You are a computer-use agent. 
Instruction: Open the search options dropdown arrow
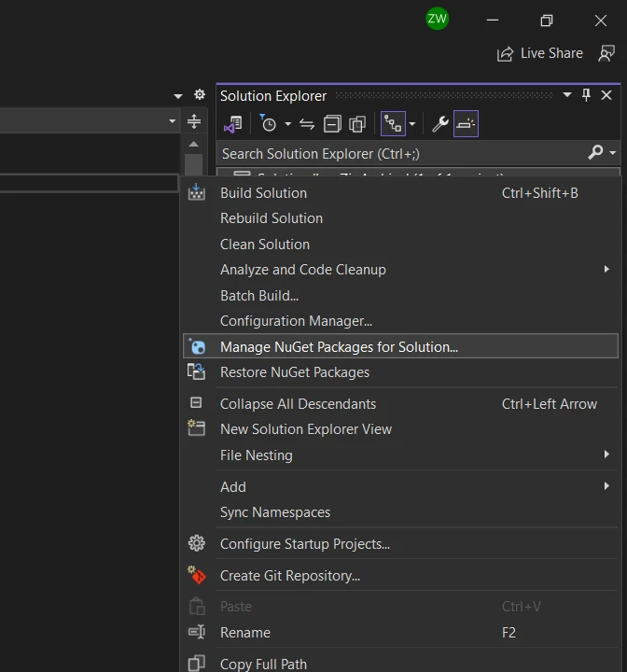613,153
